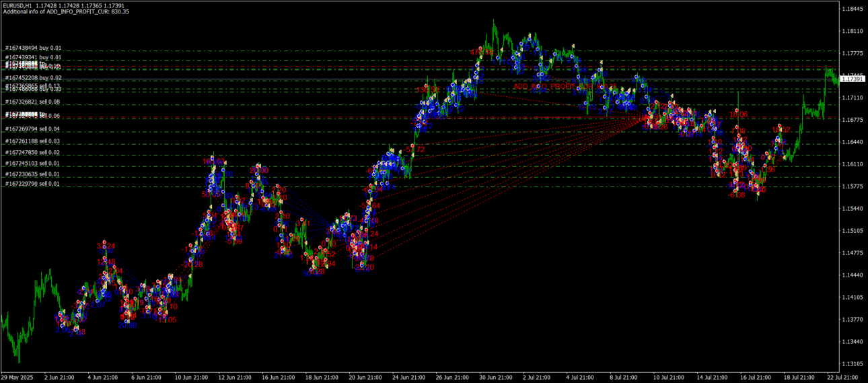Click price axis value 1.17110
Viewport: 868px width, 383px height.
853,98
